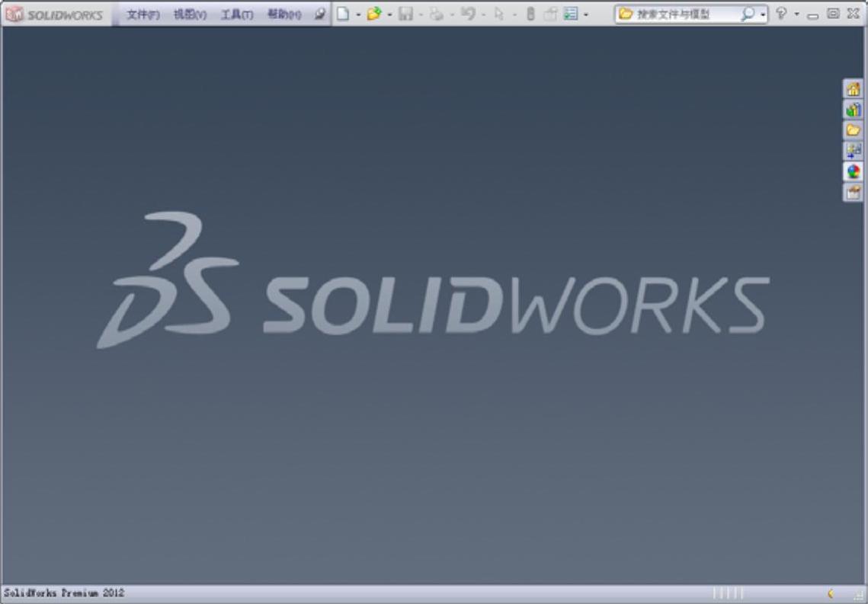Click the 'SolidWorks Premium 2012' status text
This screenshot has width=868, height=604.
[64, 593]
